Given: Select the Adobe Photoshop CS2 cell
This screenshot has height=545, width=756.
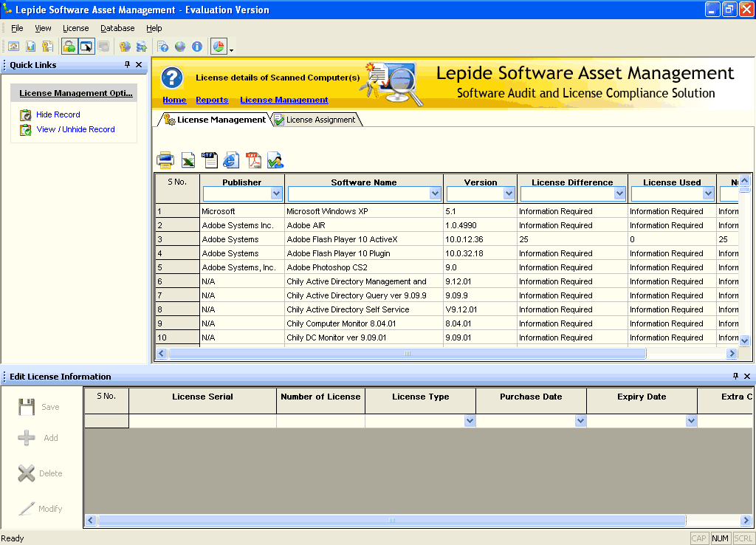Looking at the screenshot, I should click(x=363, y=267).
